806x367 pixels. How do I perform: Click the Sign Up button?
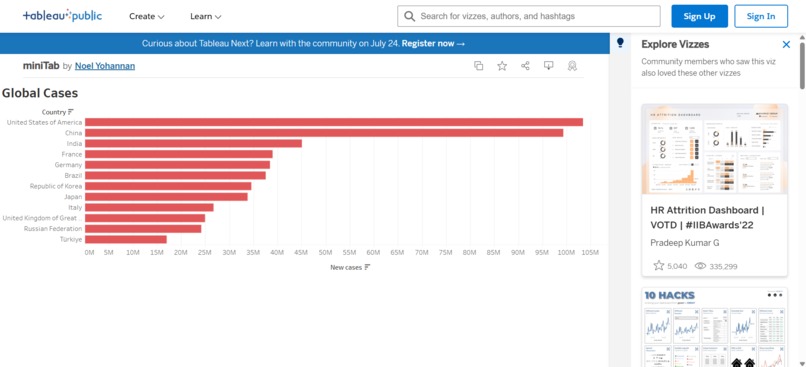[x=699, y=16]
